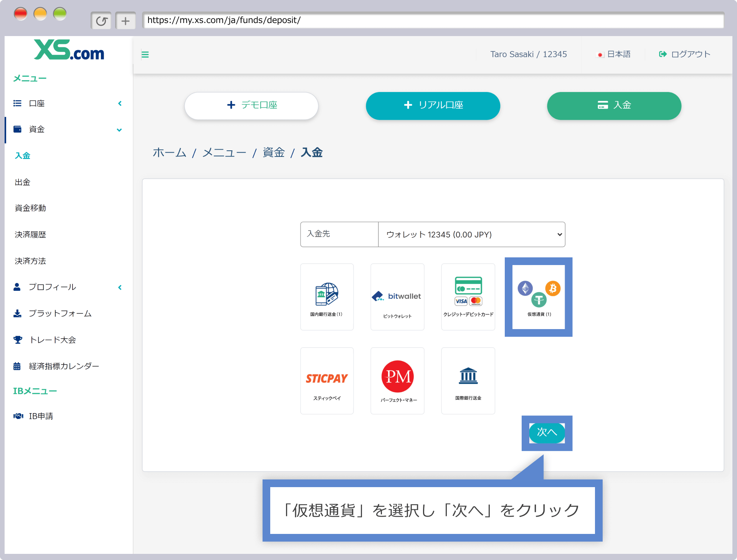This screenshot has height=560, width=737.
Task: Open a new browser tab with plus
Action: coord(126,21)
